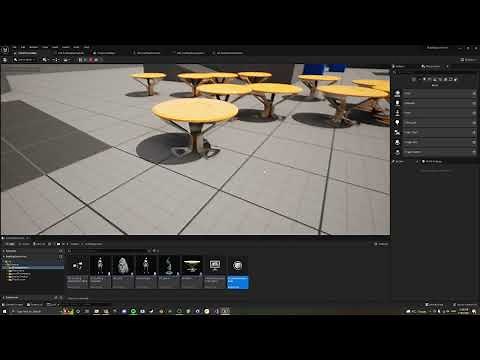
Task: Click the Content Browser search field
Action: tap(109, 251)
